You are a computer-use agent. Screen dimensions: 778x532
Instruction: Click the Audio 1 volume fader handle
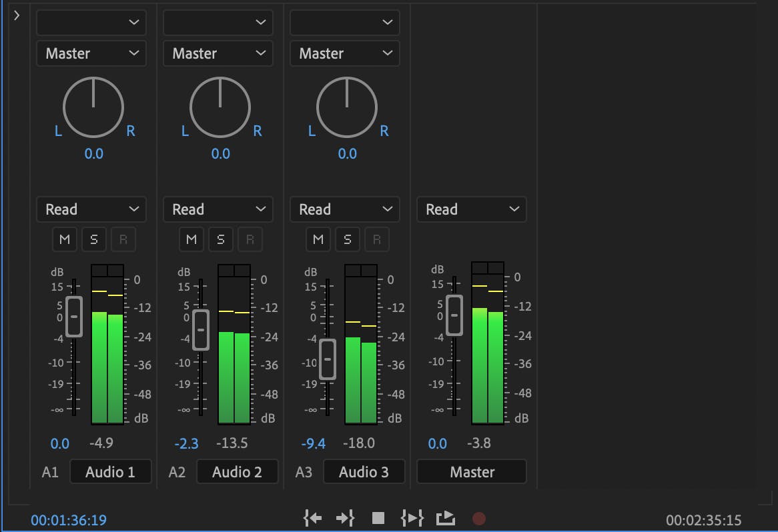pyautogui.click(x=74, y=317)
